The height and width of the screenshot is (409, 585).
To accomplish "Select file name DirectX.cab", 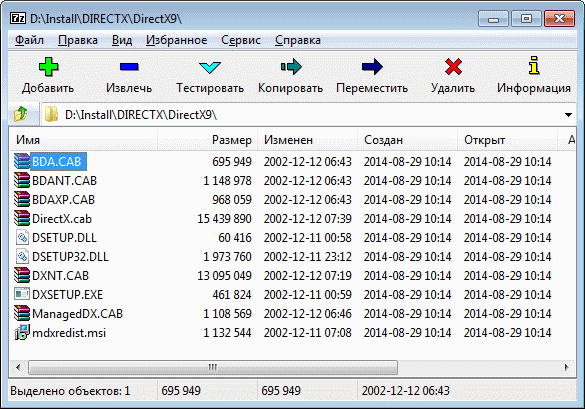I will point(62,219).
